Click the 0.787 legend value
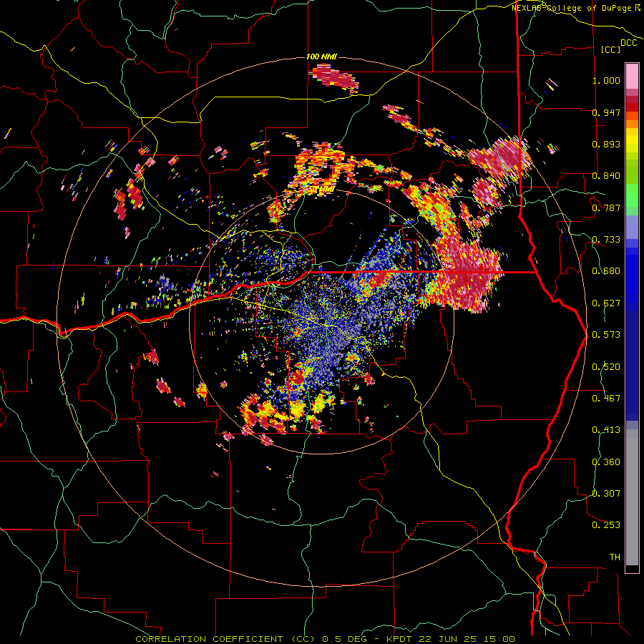 (606, 208)
